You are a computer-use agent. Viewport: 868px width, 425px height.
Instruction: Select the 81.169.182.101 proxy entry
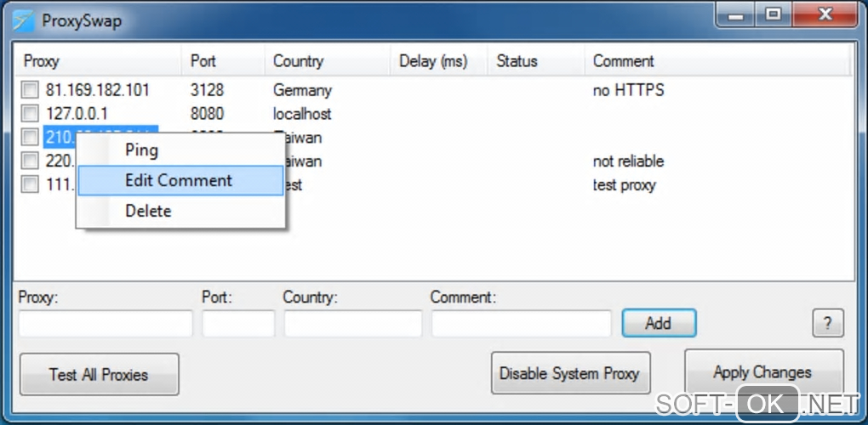click(98, 90)
